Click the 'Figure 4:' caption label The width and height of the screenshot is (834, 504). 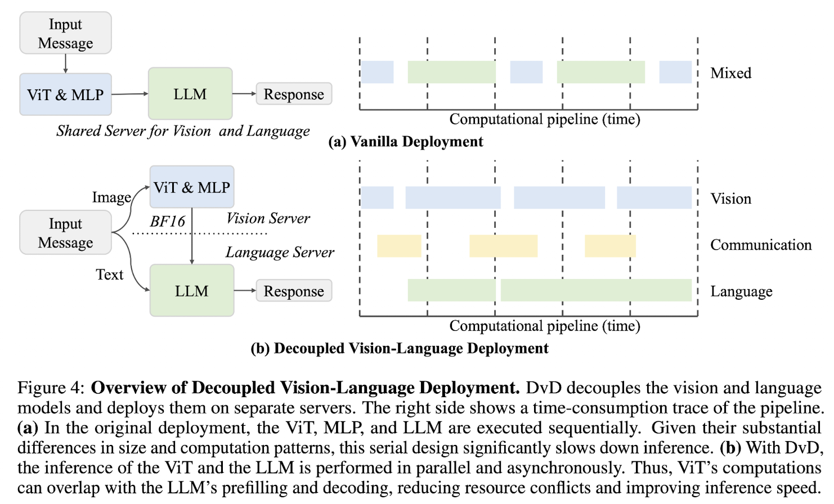51,388
